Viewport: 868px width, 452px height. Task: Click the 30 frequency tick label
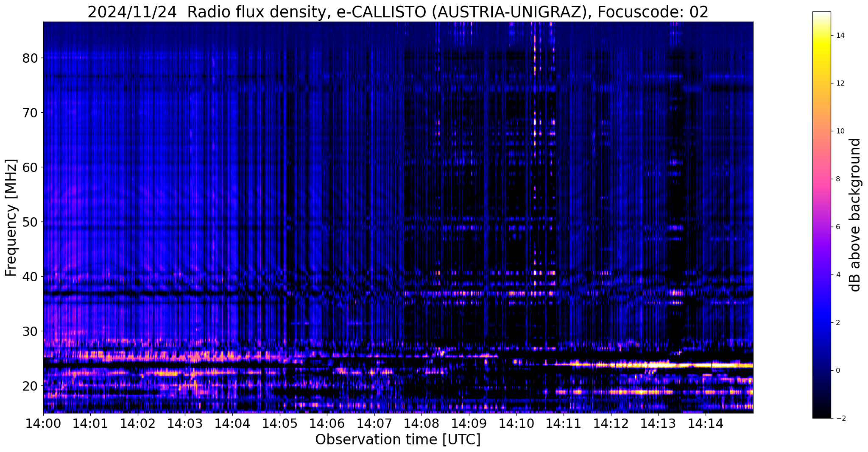(x=30, y=331)
